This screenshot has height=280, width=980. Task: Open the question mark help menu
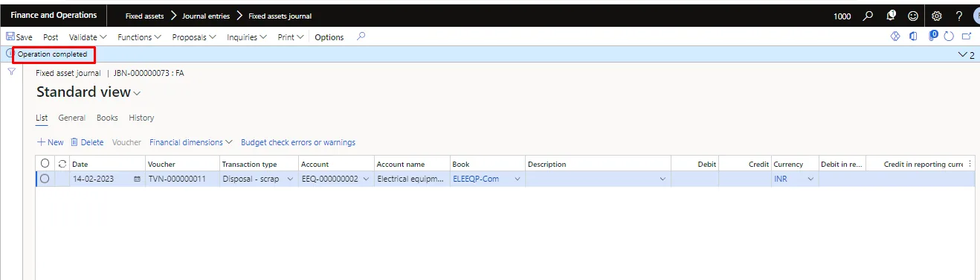click(959, 16)
